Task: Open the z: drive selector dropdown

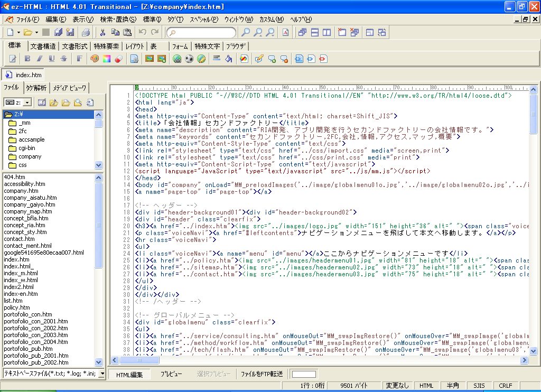Action: point(27,102)
